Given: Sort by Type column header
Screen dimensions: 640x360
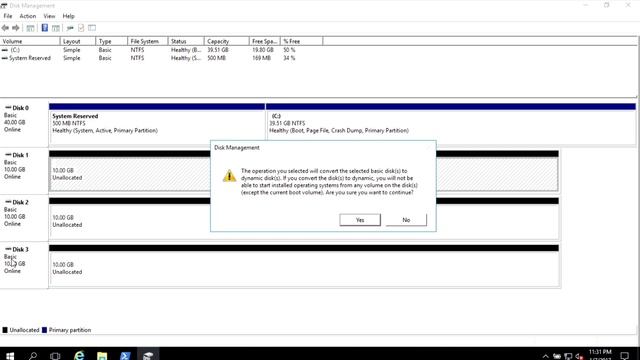Looking at the screenshot, I should [x=111, y=41].
